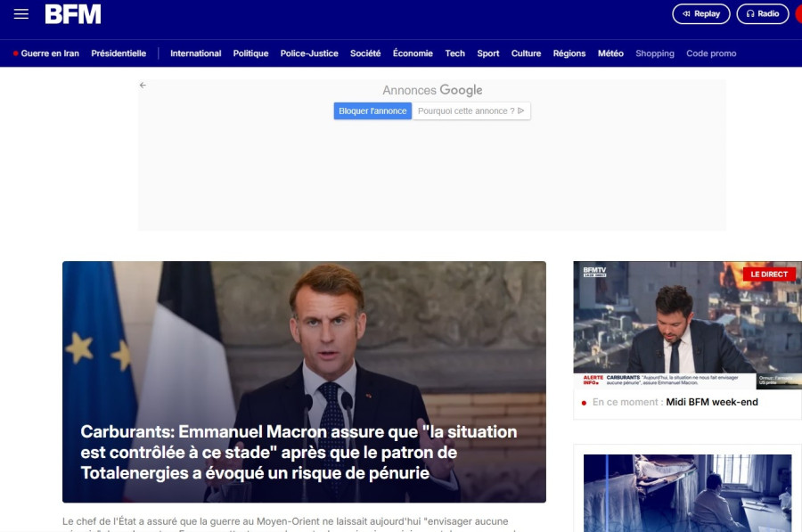Open the hamburger menu icon
802x532 pixels.
point(21,14)
